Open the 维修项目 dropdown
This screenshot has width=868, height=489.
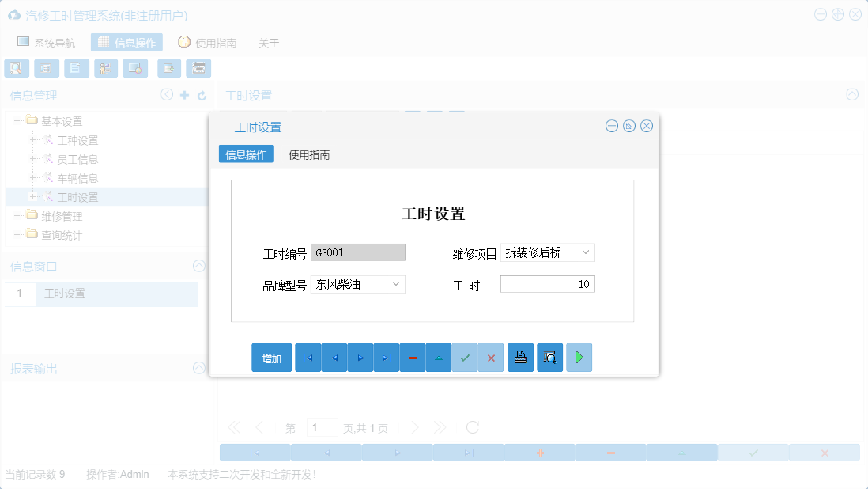pos(585,252)
